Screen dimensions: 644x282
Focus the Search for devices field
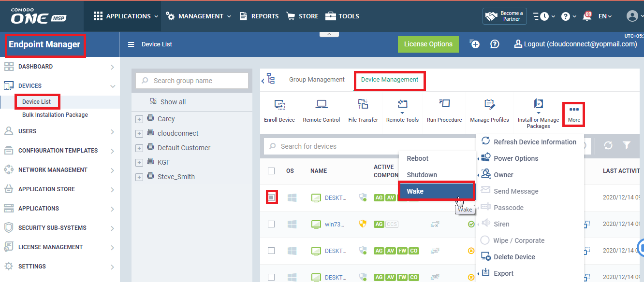[370, 146]
